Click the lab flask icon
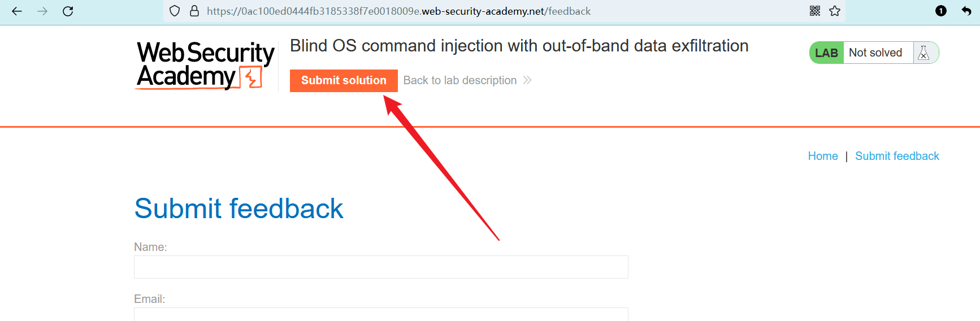The image size is (980, 321). point(923,53)
